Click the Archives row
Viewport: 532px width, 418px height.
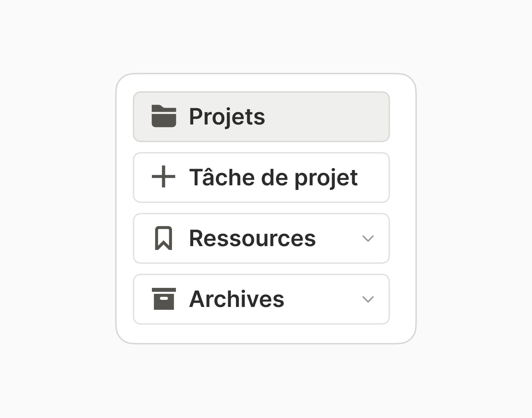261,299
